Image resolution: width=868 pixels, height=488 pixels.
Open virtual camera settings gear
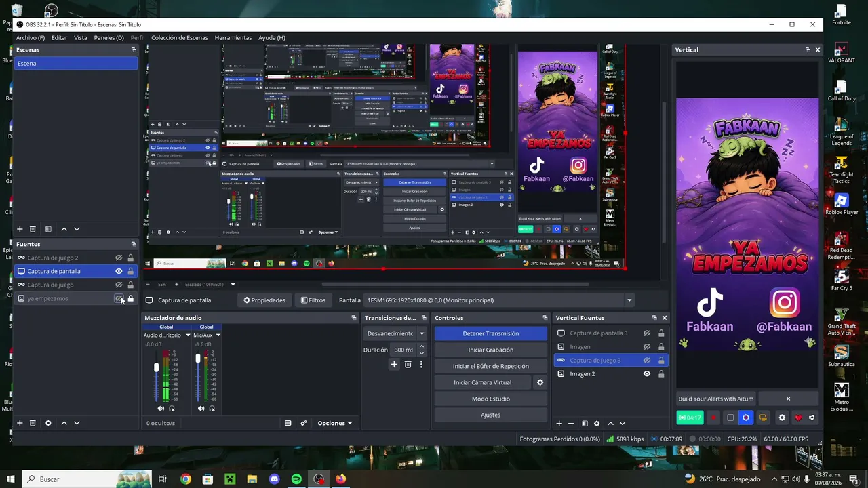540,382
